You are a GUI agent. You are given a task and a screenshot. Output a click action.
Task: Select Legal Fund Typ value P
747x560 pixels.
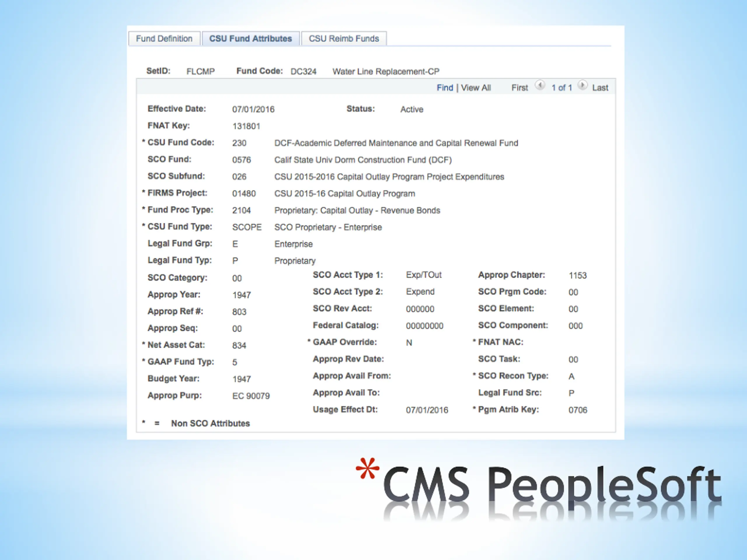(235, 261)
